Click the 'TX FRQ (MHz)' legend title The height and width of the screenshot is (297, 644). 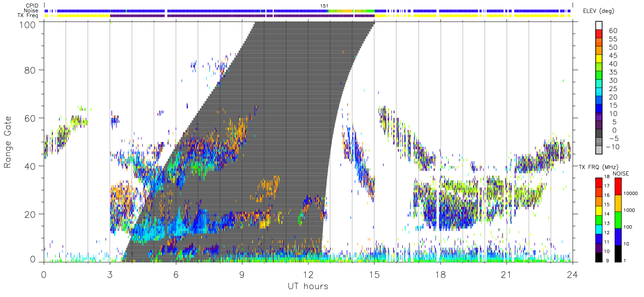pyautogui.click(x=598, y=167)
